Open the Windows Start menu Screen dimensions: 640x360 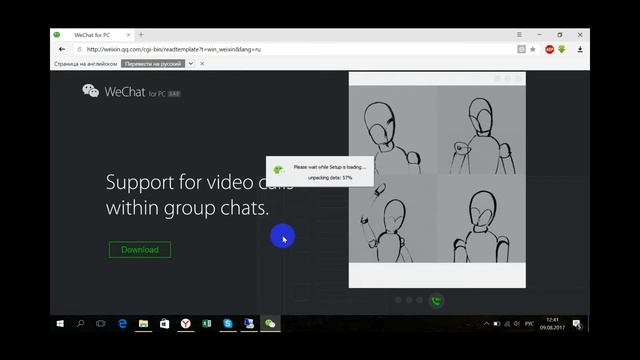point(60,324)
